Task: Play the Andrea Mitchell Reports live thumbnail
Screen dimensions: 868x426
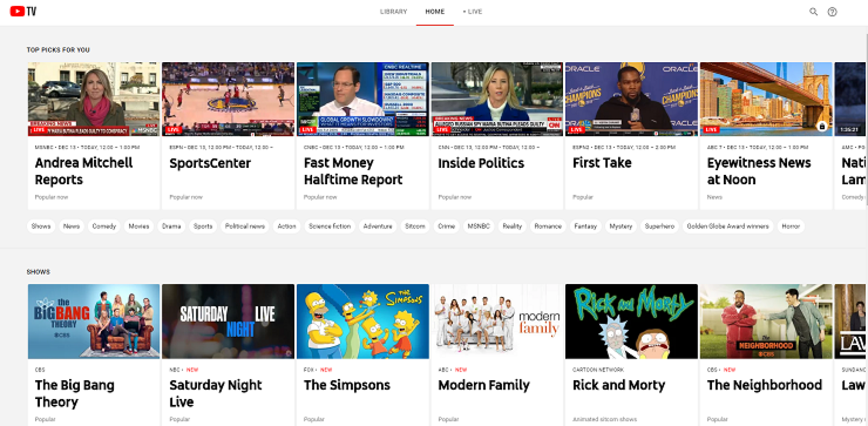Action: click(x=94, y=99)
